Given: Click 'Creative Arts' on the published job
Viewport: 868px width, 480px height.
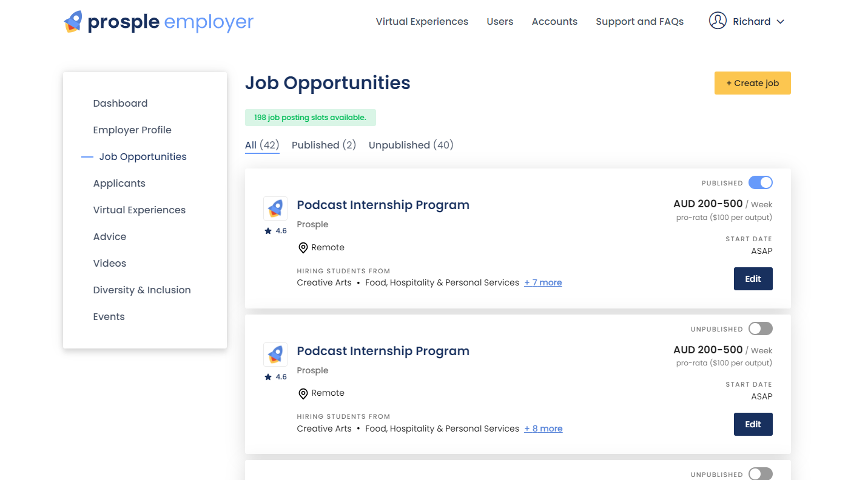Looking at the screenshot, I should click(324, 282).
